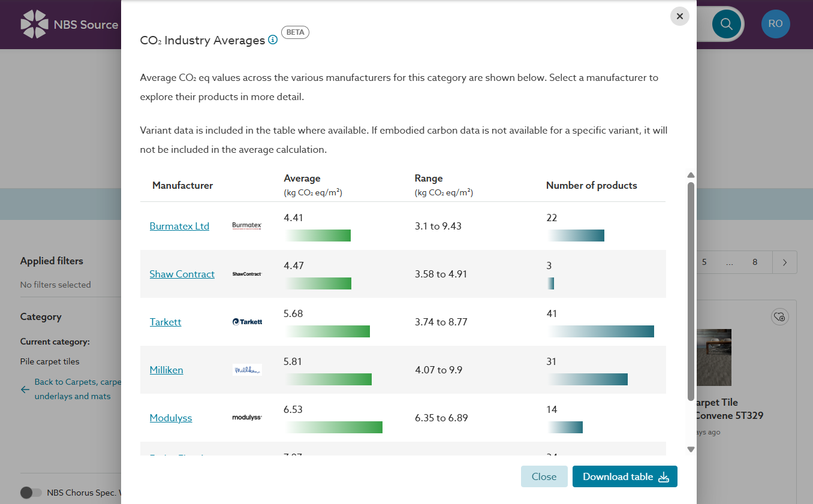Image resolution: width=813 pixels, height=504 pixels.
Task: Click the NBS Source logo
Action: (x=70, y=25)
